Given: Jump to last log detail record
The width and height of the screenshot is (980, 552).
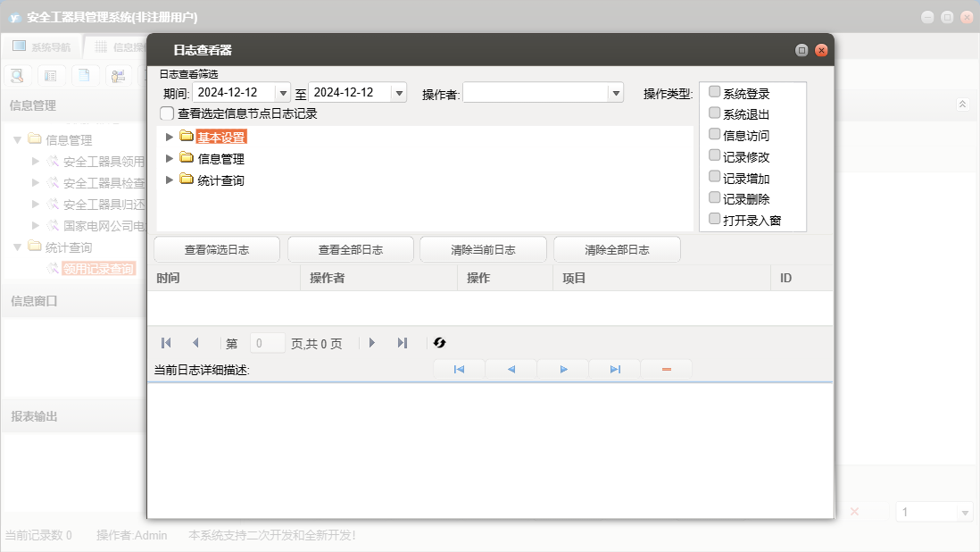Looking at the screenshot, I should tap(615, 369).
